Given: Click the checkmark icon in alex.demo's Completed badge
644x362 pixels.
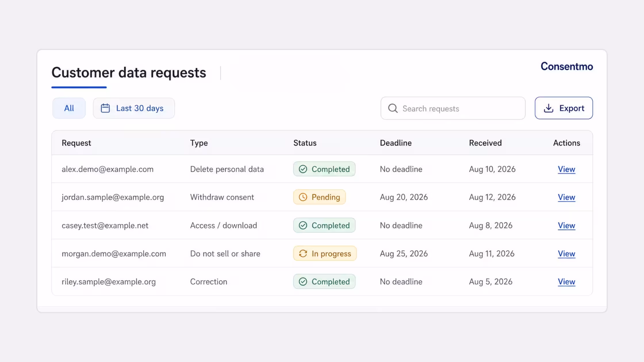Looking at the screenshot, I should point(303,169).
